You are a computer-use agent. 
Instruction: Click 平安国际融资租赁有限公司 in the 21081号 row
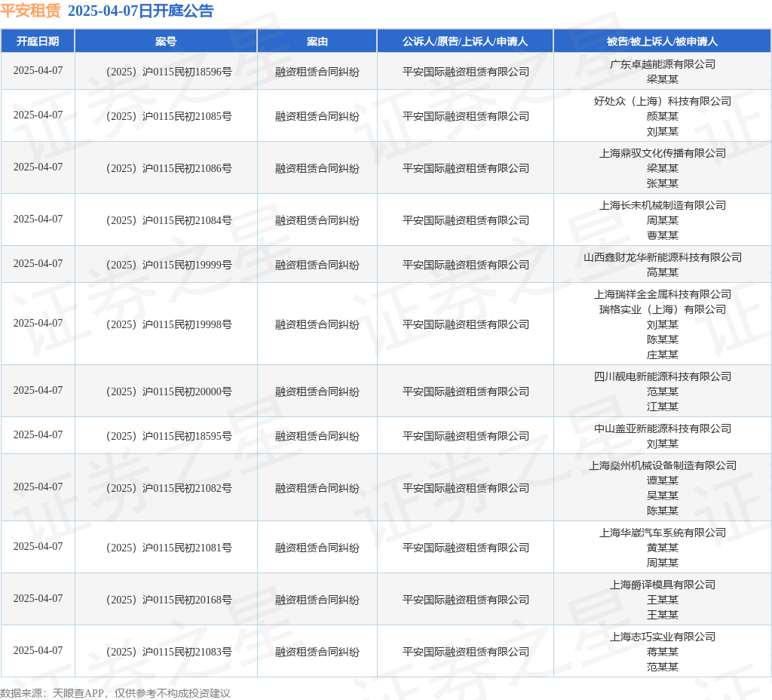[465, 548]
